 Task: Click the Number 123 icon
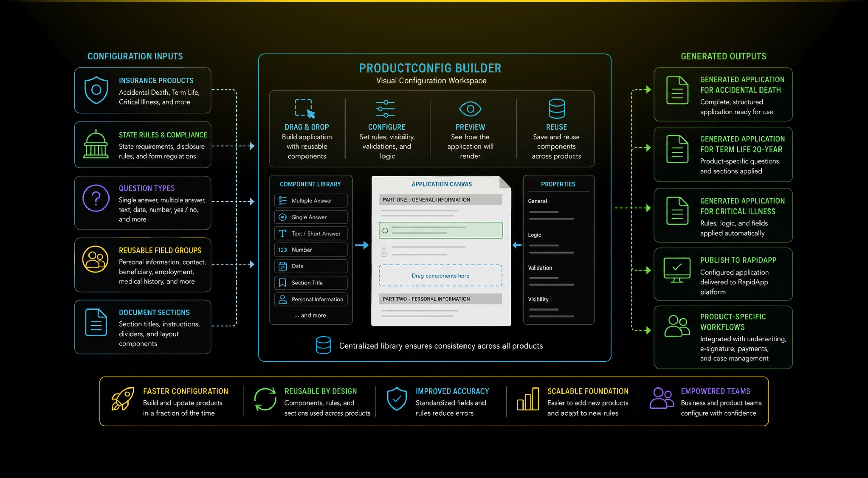(282, 250)
